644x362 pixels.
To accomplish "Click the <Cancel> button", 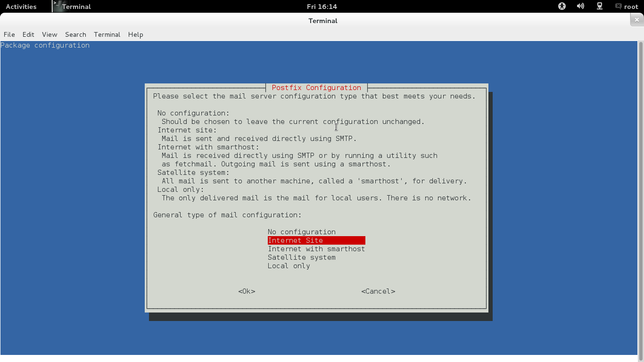I will (378, 291).
